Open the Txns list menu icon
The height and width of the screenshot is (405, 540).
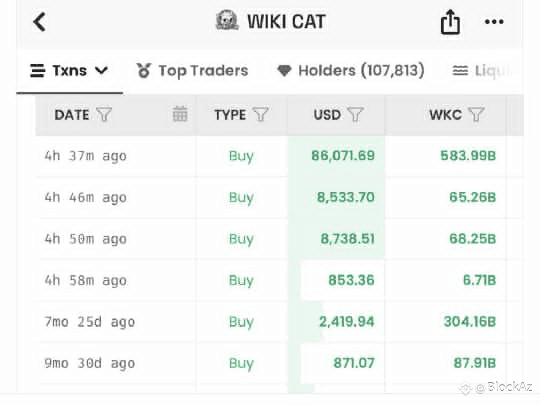[38, 71]
